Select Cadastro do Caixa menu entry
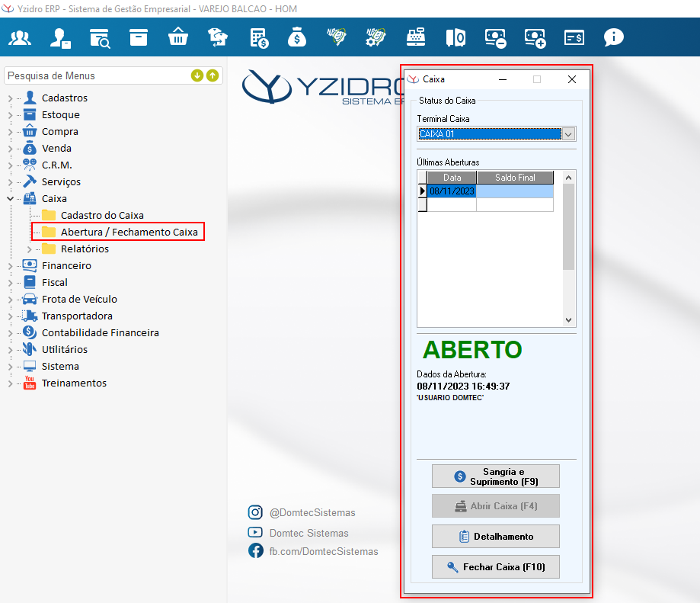Image resolution: width=700 pixels, height=603 pixels. pos(102,215)
